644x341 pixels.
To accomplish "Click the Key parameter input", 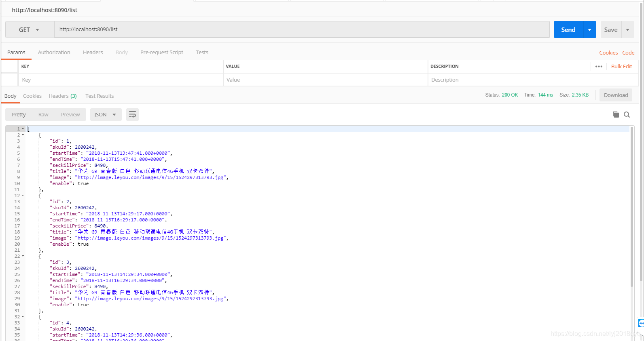I will click(121, 80).
